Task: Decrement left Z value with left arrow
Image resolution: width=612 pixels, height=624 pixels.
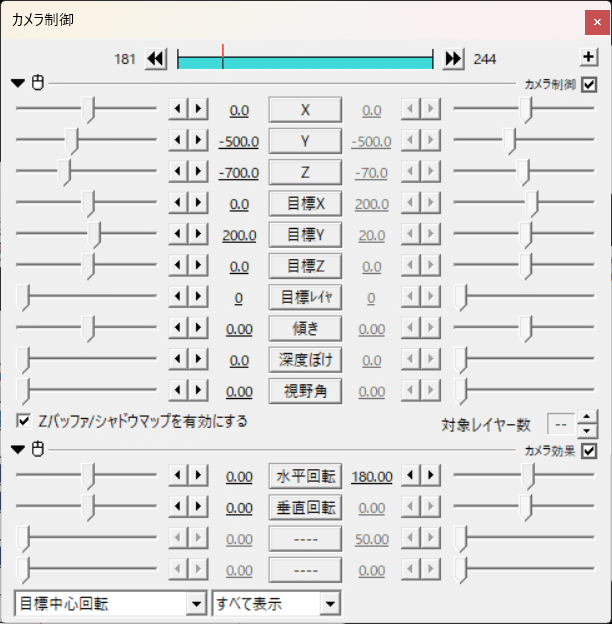Action: coord(178,171)
